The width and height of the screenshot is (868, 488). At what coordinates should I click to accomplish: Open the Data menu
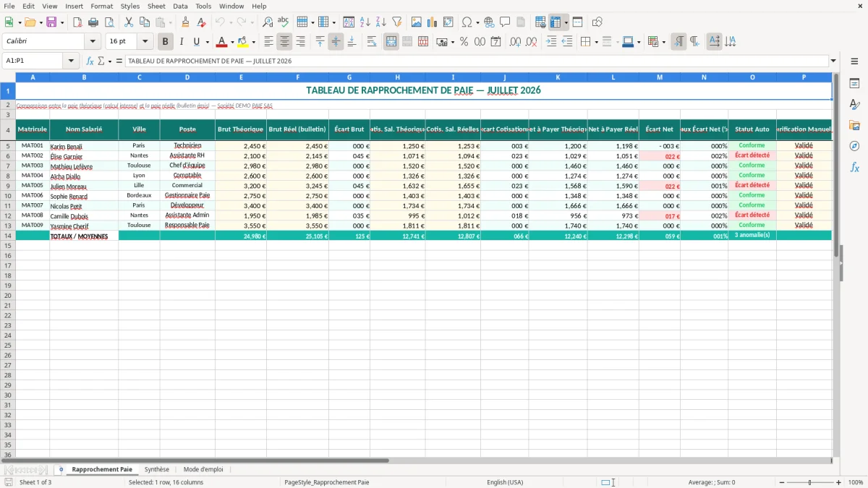pyautogui.click(x=180, y=6)
